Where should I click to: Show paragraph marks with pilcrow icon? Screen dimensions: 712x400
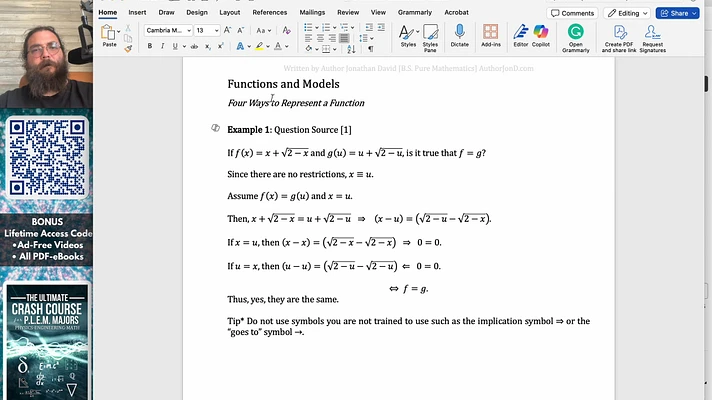click(x=371, y=49)
